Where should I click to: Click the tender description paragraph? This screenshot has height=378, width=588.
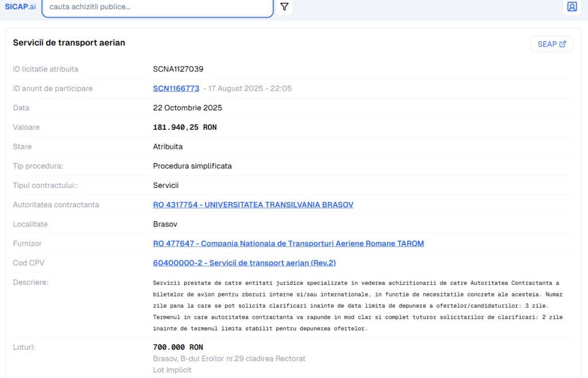pos(356,306)
